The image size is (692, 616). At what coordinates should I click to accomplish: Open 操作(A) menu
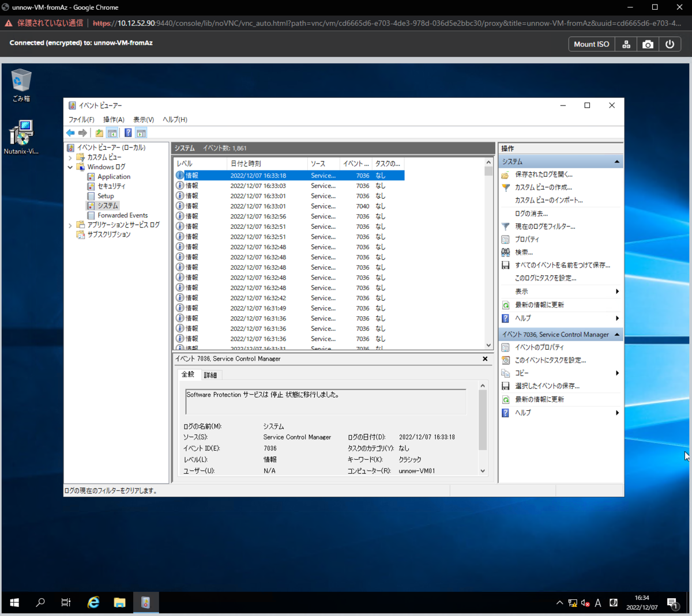click(x=114, y=120)
